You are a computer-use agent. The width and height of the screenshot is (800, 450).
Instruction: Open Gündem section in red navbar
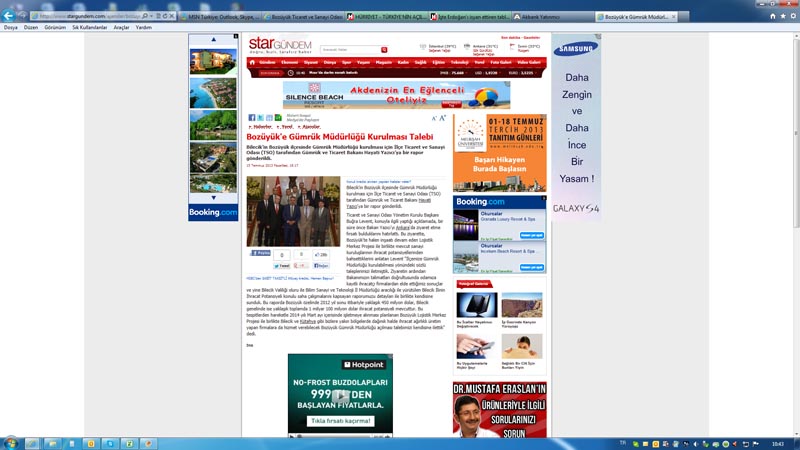point(267,62)
